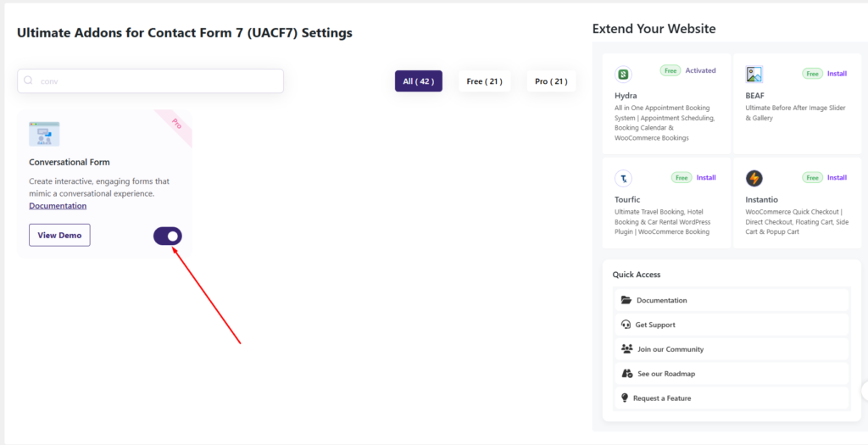Click the Get Support headset icon
The image size is (868, 445).
point(626,325)
